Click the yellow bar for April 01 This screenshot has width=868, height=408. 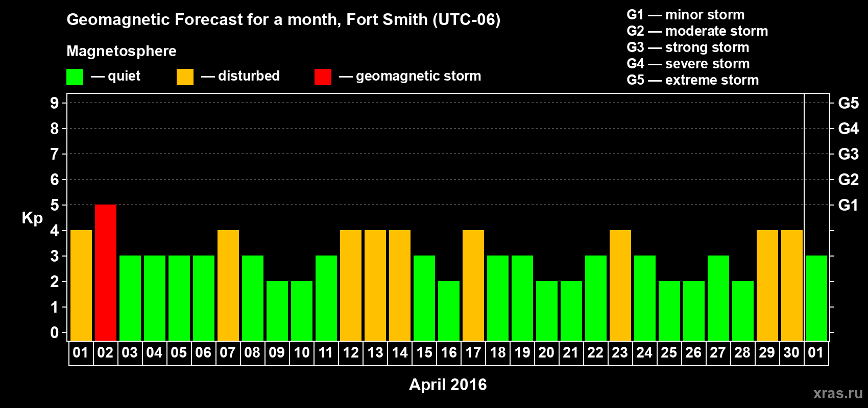81,286
